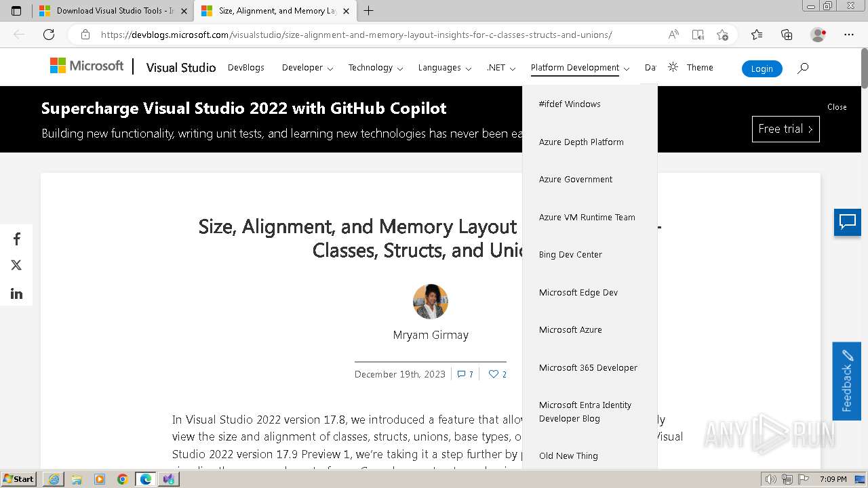This screenshot has width=868, height=488.
Task: Select Microsoft Edge Dev menu item
Action: (590, 292)
